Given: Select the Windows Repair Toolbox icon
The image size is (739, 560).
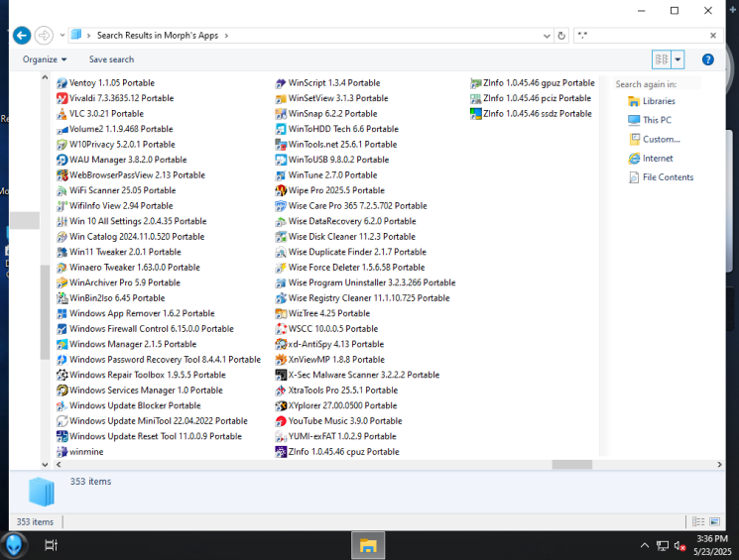Looking at the screenshot, I should pyautogui.click(x=62, y=375).
